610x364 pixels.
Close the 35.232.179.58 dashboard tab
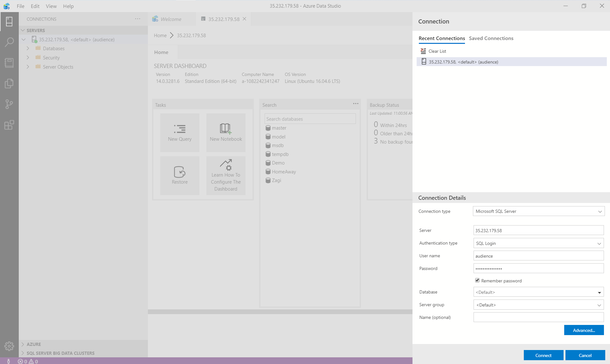[245, 19]
